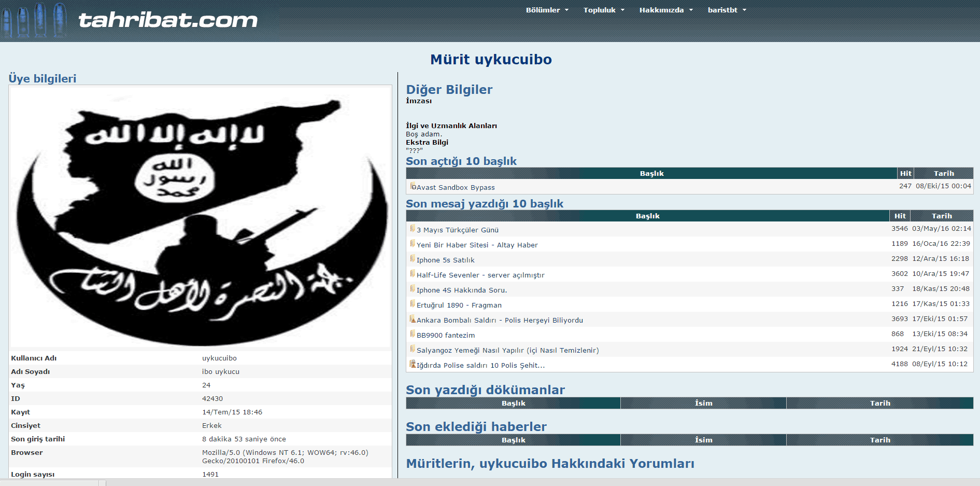Open Ertuğrul 1890 - Fragman thread
Viewport: 980px width, 486px height.
tap(459, 306)
